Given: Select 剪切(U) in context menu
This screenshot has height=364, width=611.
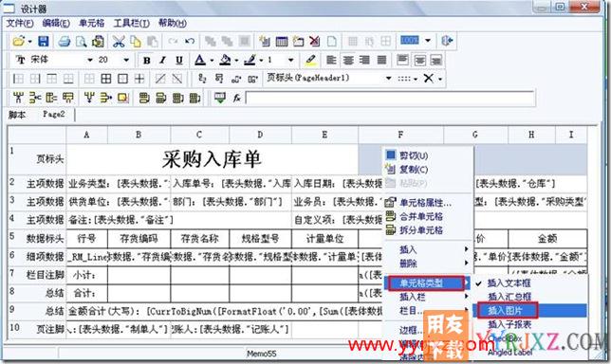Looking at the screenshot, I should 414,155.
